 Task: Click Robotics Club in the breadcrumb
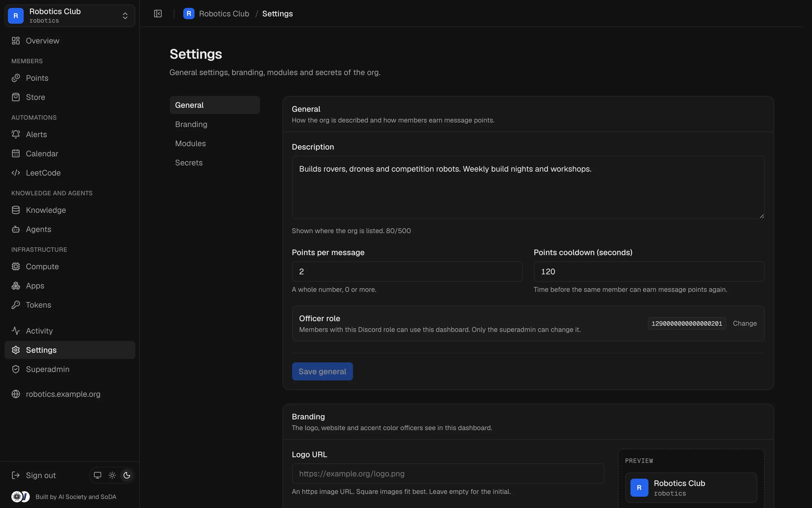(x=224, y=14)
